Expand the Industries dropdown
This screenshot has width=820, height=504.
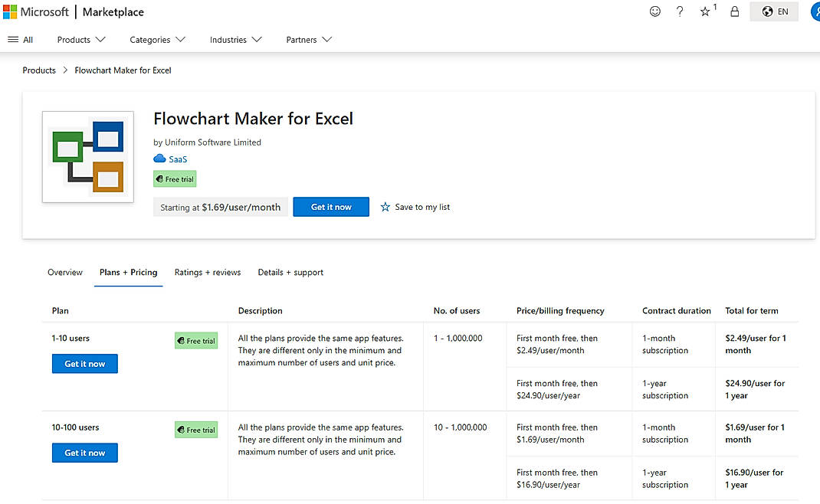(x=235, y=40)
